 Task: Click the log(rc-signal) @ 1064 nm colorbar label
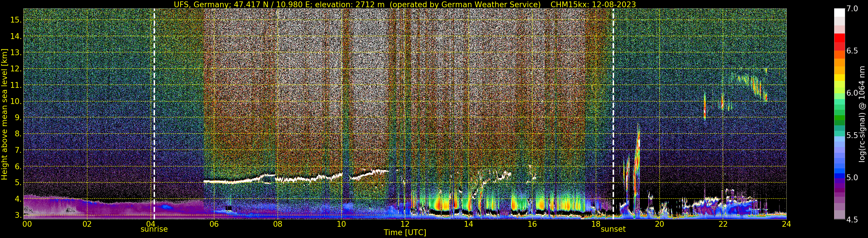click(x=862, y=114)
